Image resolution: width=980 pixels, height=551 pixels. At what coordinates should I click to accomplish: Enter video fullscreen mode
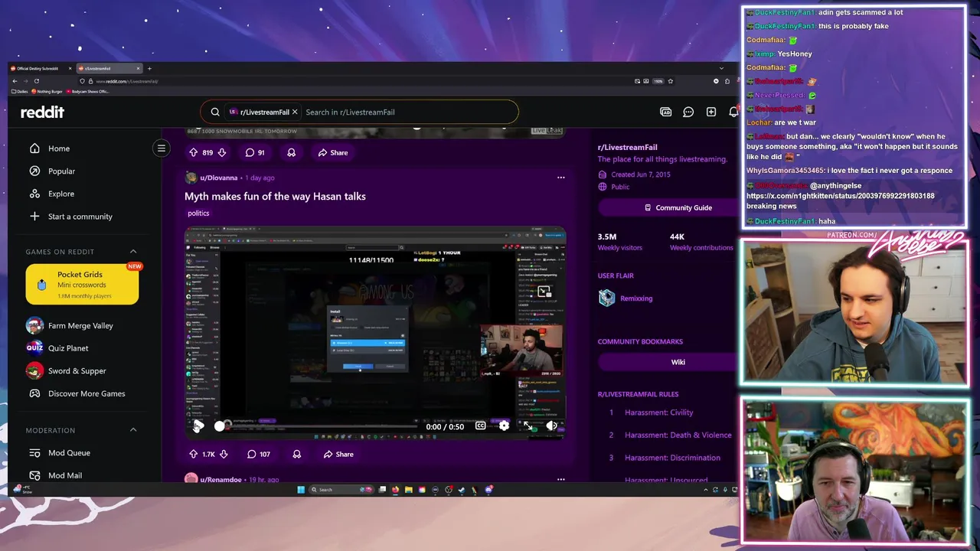point(528,426)
